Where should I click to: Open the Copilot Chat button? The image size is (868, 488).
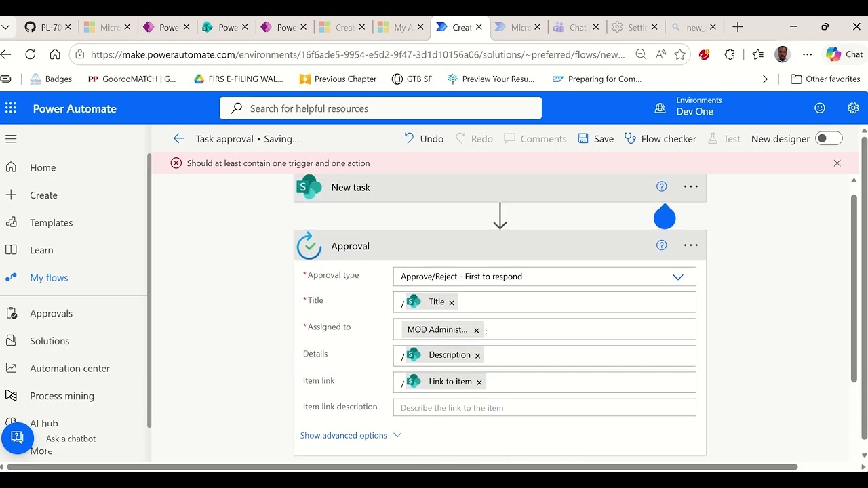click(844, 54)
